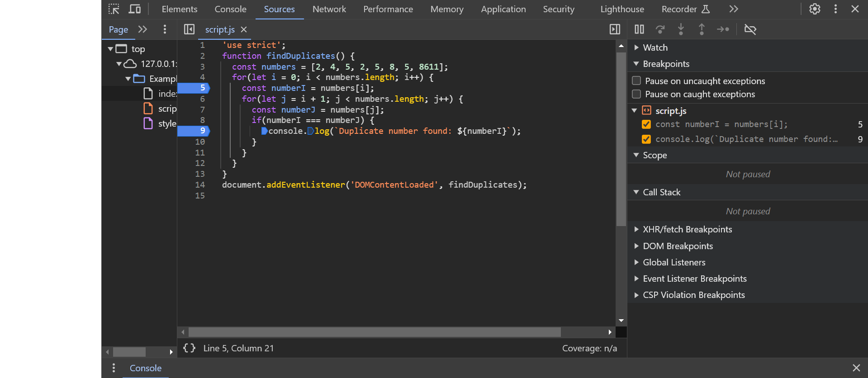Enable Pause on caught exceptions

(x=636, y=94)
